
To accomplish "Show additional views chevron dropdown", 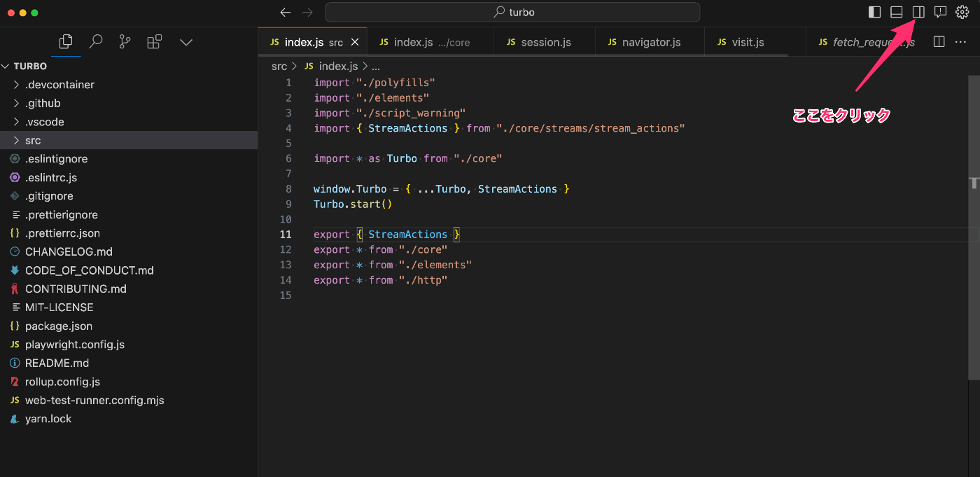I will (x=186, y=42).
